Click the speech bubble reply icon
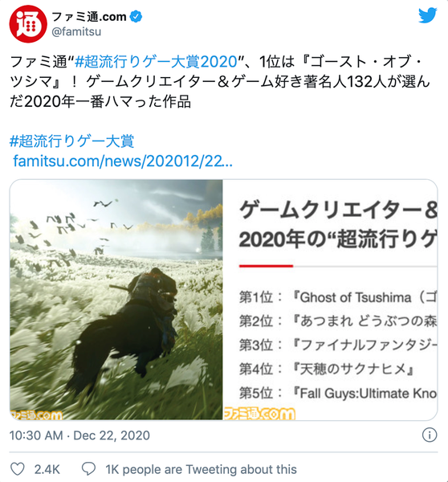The image size is (448, 482). point(88,469)
